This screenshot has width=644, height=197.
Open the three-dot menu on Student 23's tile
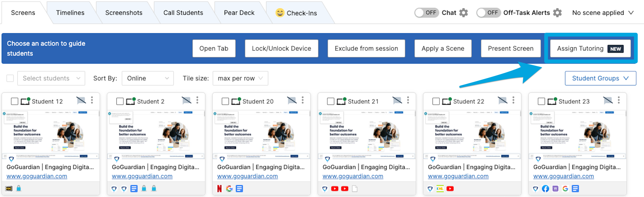[618, 100]
